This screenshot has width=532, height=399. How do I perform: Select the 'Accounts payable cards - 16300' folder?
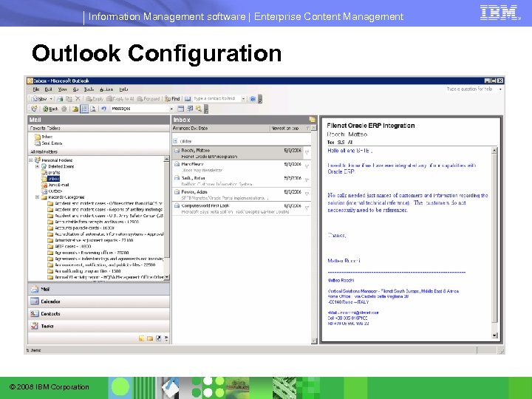[x=81, y=228]
